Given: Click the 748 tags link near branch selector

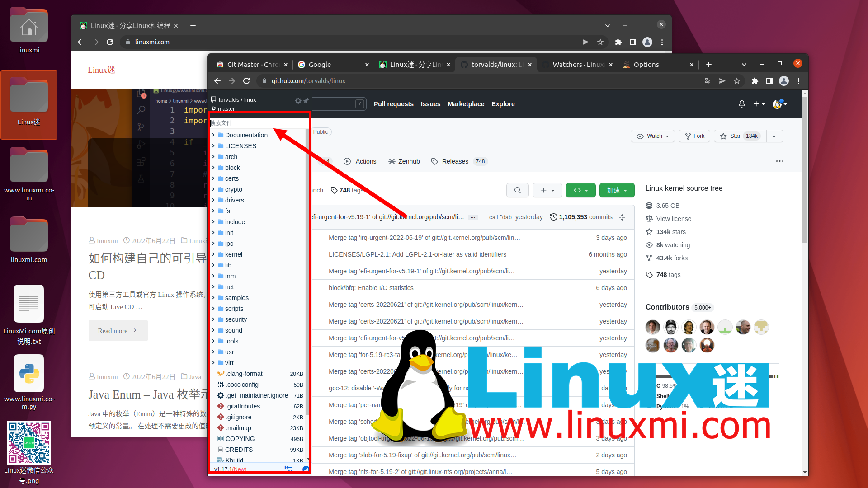Looking at the screenshot, I should (347, 190).
